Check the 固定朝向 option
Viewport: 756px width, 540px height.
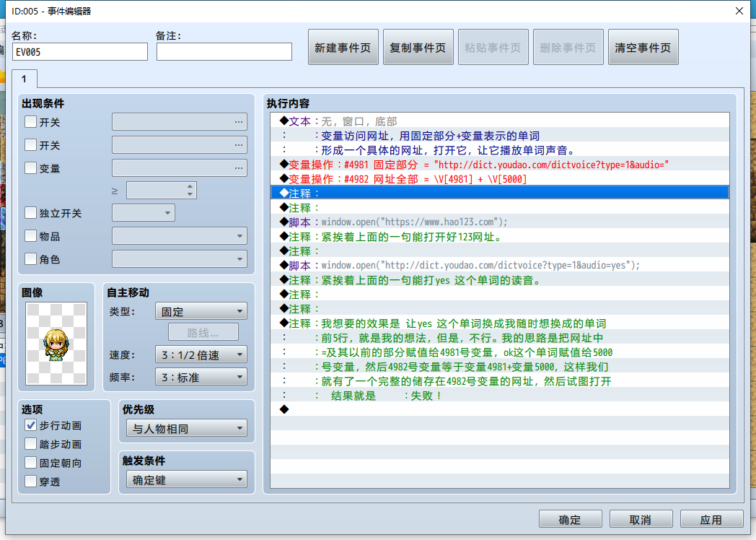(x=30, y=463)
